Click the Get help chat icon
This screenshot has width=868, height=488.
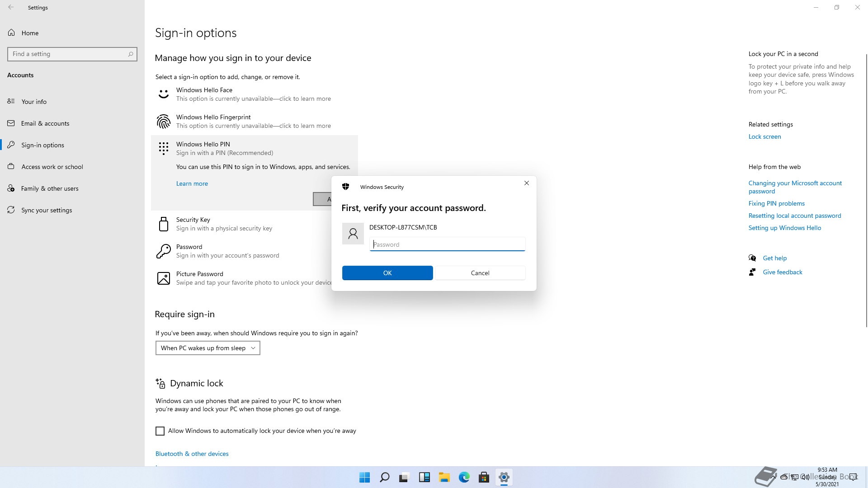tap(752, 258)
